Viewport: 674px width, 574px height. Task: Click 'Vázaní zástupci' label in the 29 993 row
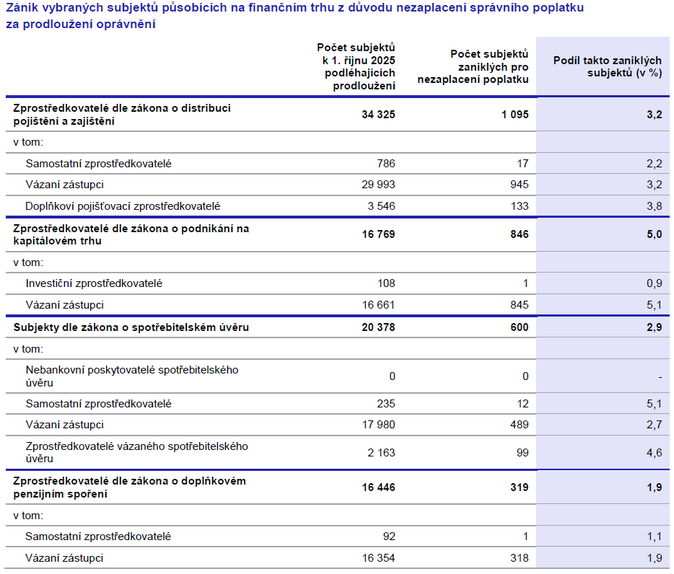(x=64, y=184)
